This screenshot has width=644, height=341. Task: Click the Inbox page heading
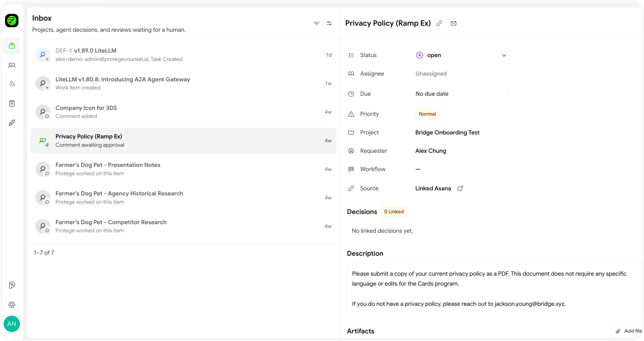coord(42,18)
